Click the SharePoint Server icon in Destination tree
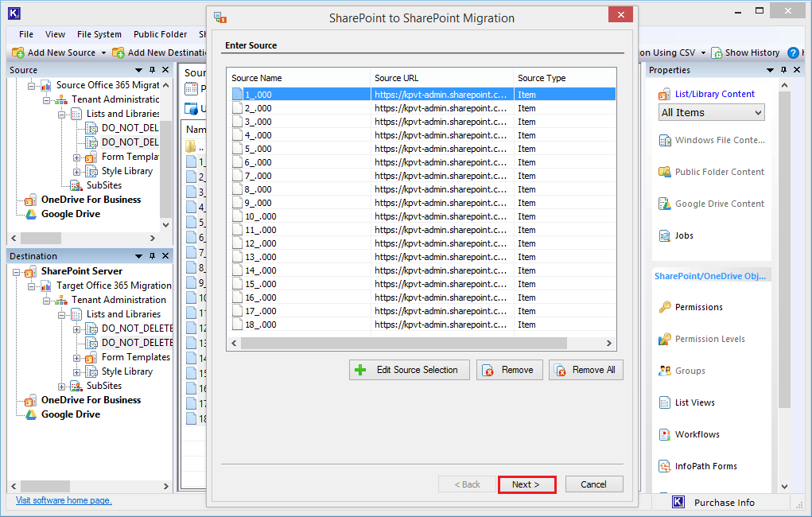 31,271
